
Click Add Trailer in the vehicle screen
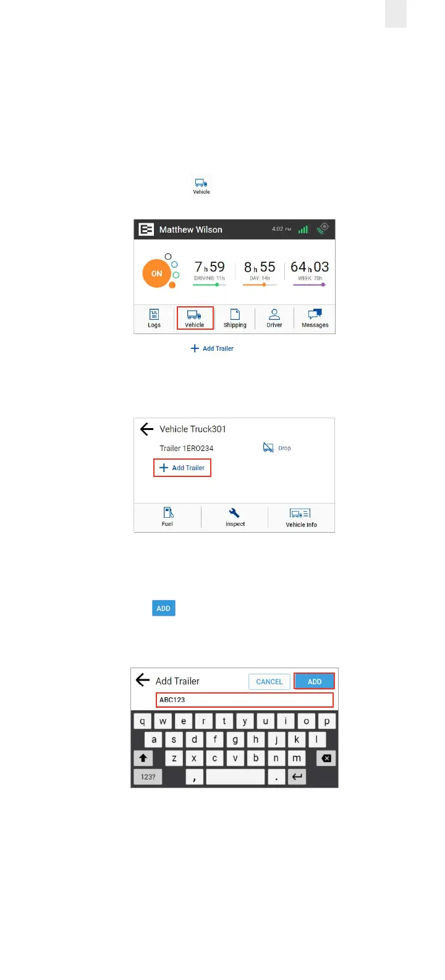tap(182, 468)
